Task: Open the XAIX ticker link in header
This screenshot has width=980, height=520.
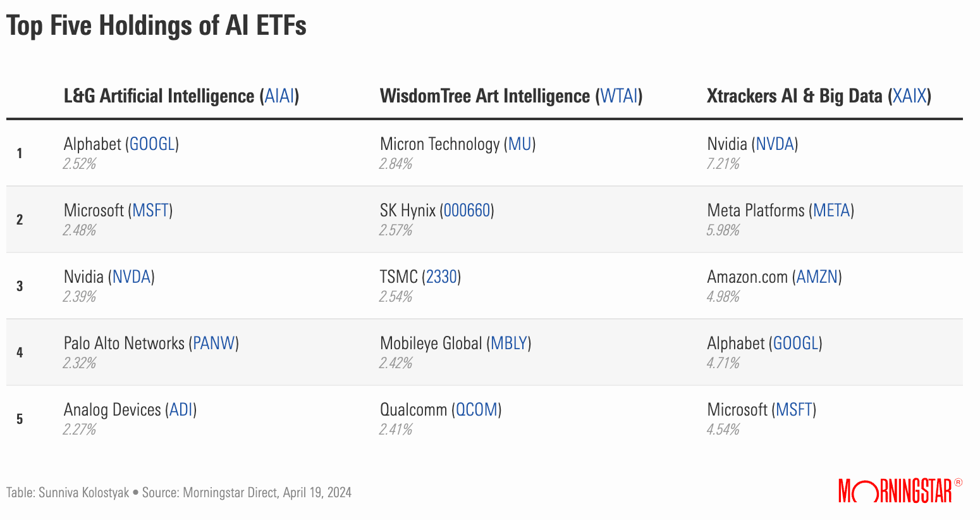Action: point(909,96)
